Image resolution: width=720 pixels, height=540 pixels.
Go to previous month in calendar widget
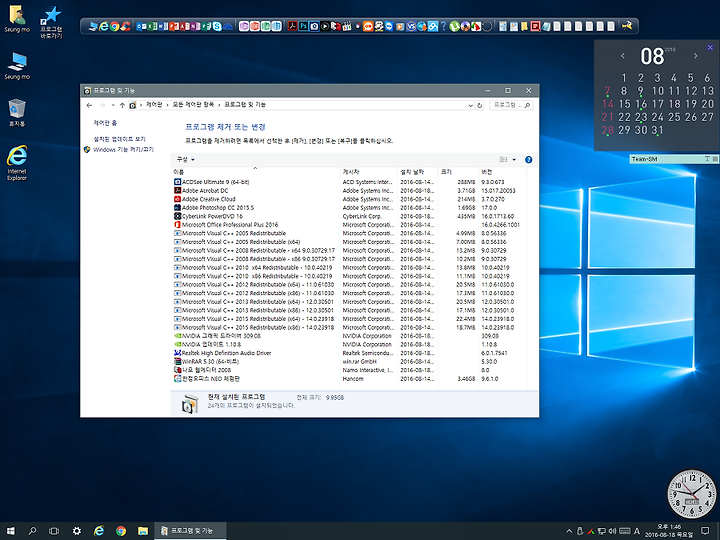(623, 56)
